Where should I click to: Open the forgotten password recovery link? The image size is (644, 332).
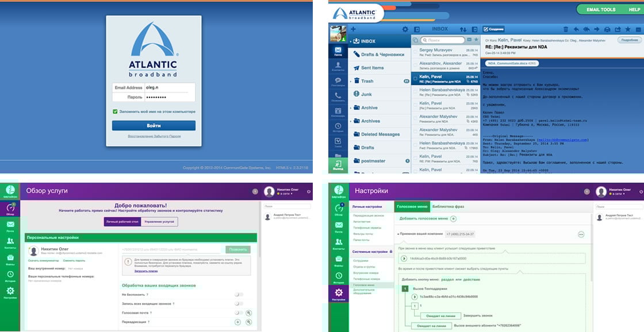click(154, 136)
